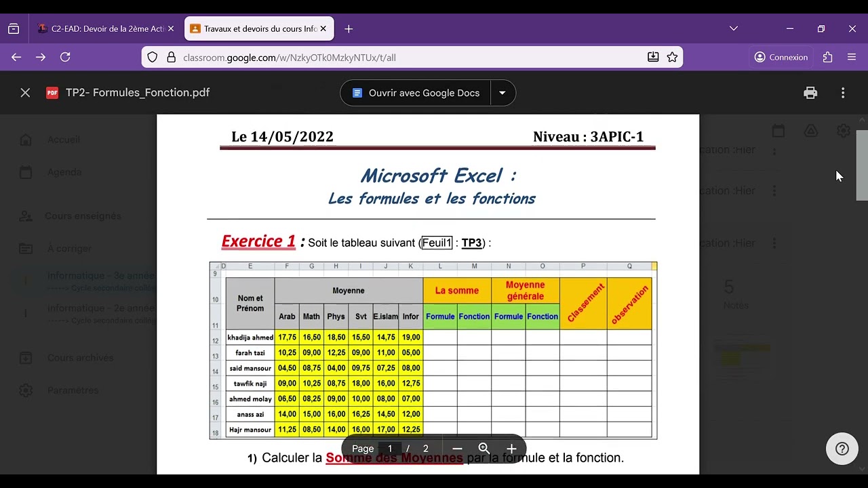Click the vertical scrollbar thumb
Viewport: 868px width, 488px height.
coord(862,165)
